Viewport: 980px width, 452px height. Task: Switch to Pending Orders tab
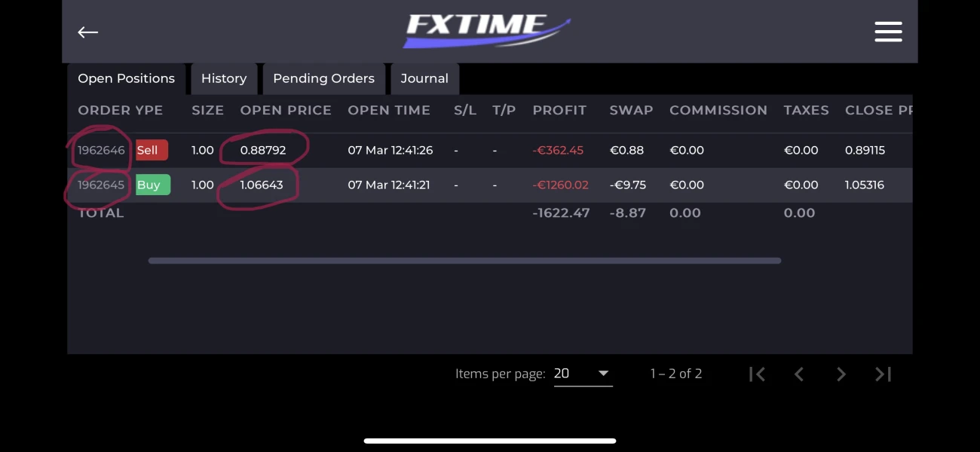[323, 78]
